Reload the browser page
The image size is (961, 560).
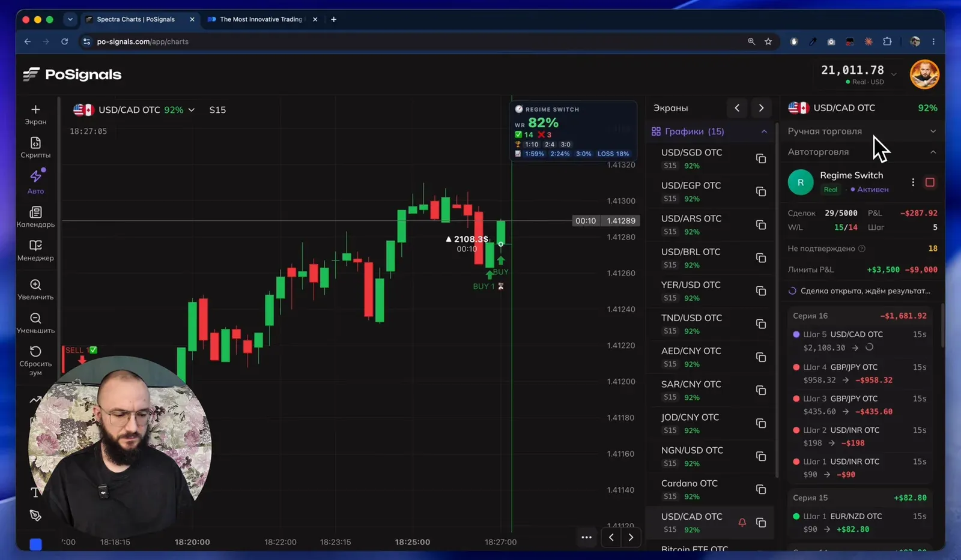pyautogui.click(x=64, y=41)
